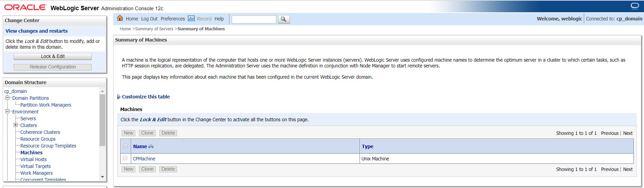The width and height of the screenshot is (644, 188).
Task: Select Coherence Clusters in tree
Action: click(x=40, y=132)
